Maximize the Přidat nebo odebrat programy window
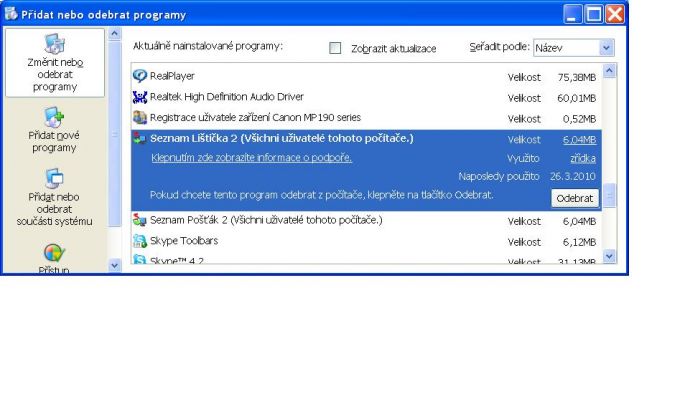The height and width of the screenshot is (399, 685). 593,14
